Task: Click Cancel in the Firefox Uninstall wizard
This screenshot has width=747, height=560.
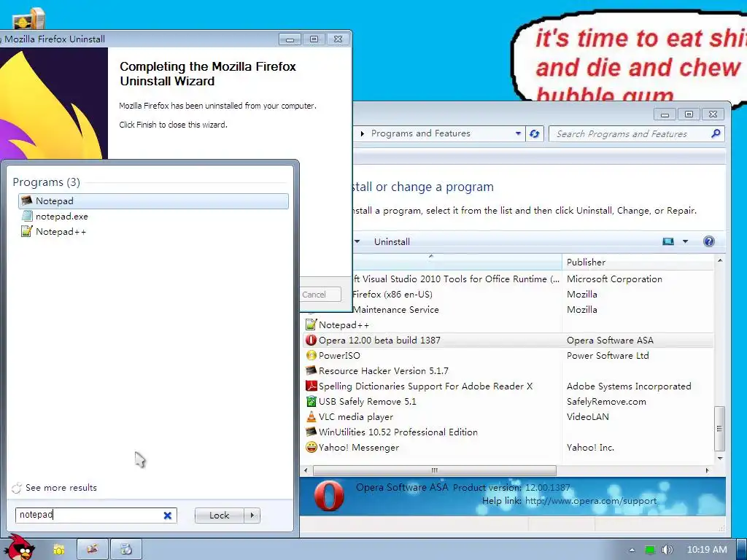Action: point(320,295)
